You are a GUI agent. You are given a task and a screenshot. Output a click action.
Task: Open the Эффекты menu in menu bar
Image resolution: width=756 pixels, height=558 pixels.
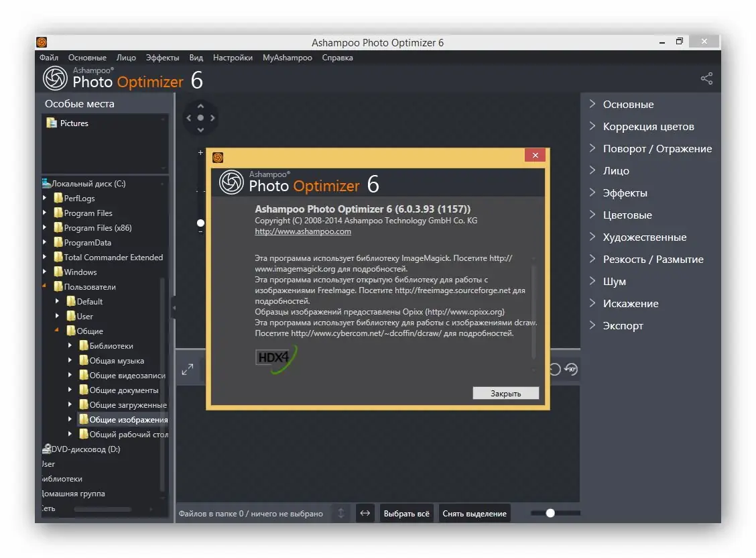tap(162, 58)
